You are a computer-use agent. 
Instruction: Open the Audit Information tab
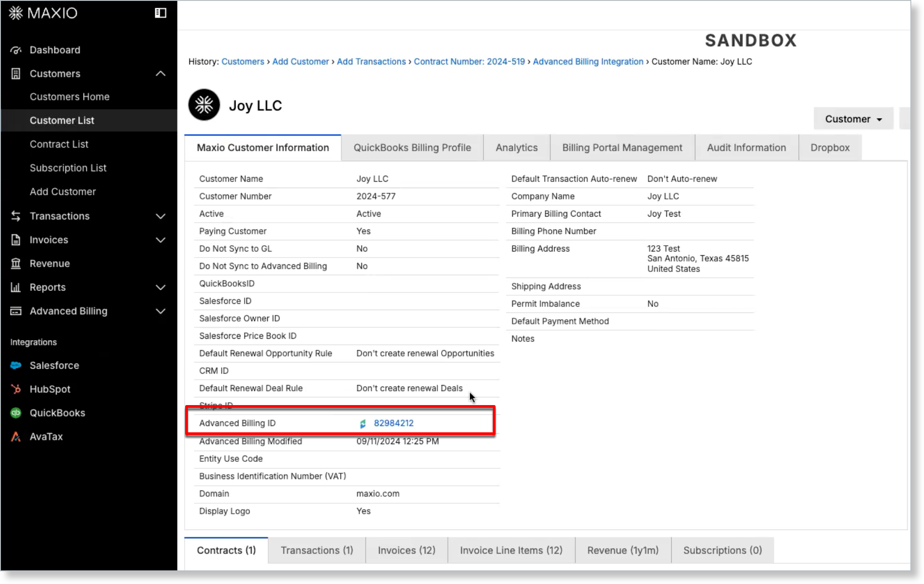point(747,148)
